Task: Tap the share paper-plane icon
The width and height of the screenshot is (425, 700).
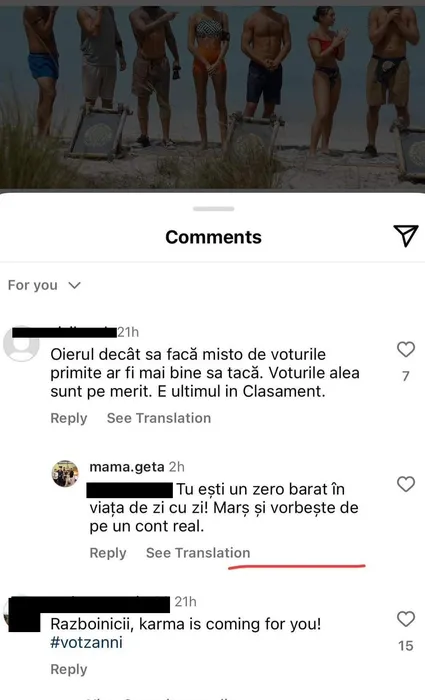Action: point(406,236)
